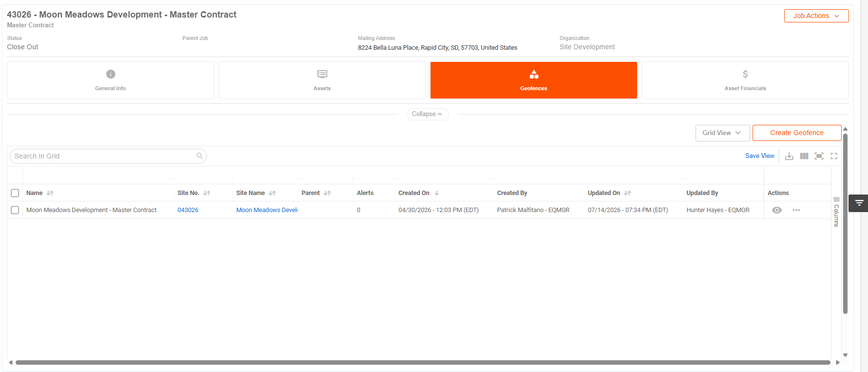
Task: Sort by the Site Name column sort icon
Action: coord(272,193)
